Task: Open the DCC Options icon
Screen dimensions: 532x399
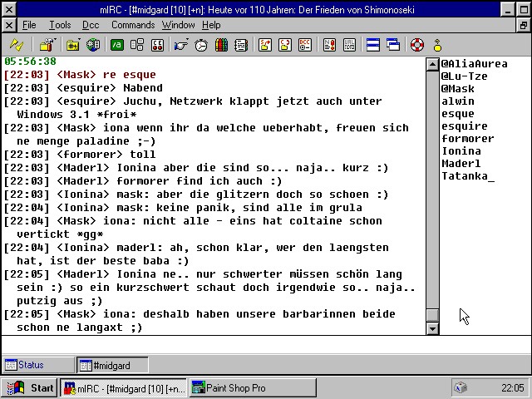Action: coord(305,45)
